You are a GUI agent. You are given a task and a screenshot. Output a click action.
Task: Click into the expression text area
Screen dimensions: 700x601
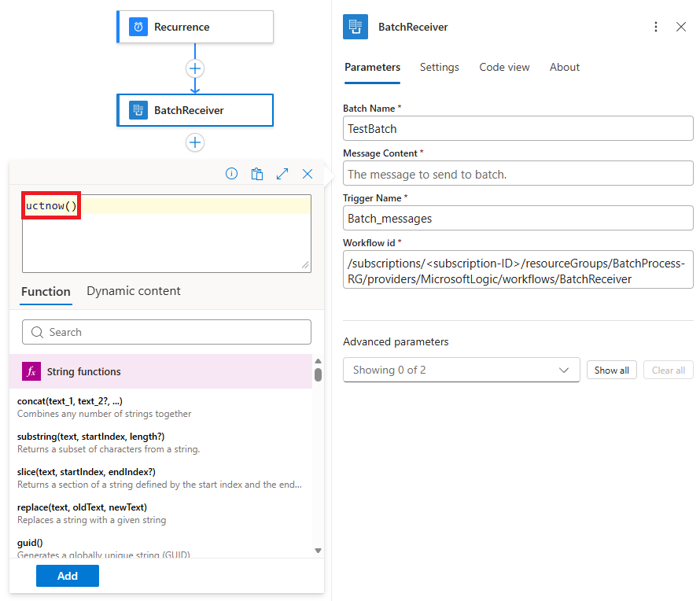(167, 234)
